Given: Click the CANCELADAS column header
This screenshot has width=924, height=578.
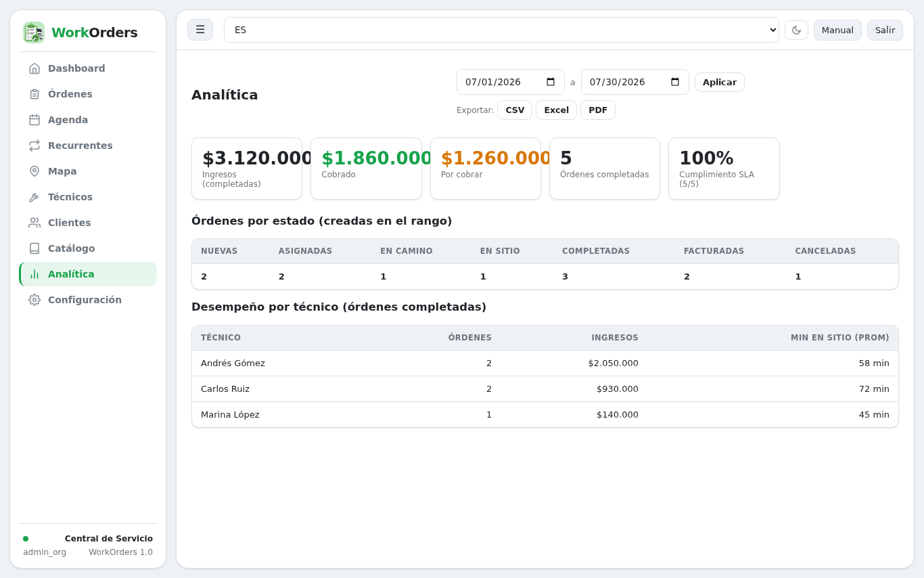Looking at the screenshot, I should [825, 251].
